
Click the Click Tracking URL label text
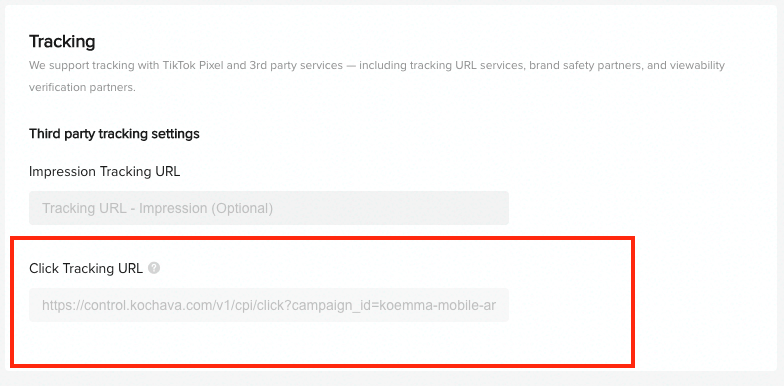coord(86,268)
